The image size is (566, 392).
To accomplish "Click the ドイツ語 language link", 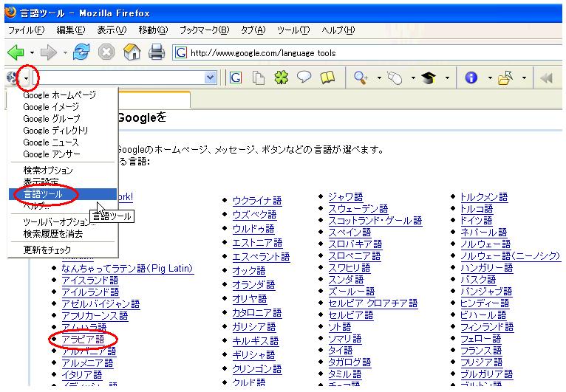I will click(x=476, y=220).
